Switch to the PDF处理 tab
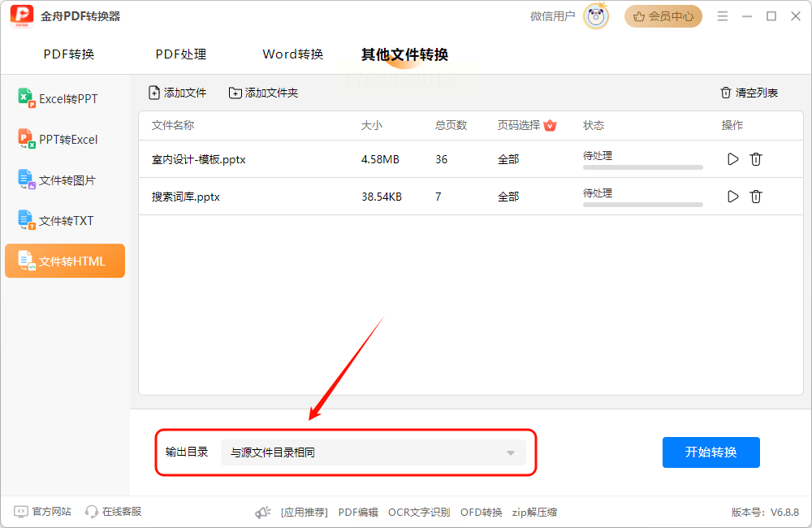Screen dimensions: 812x528 (181, 54)
